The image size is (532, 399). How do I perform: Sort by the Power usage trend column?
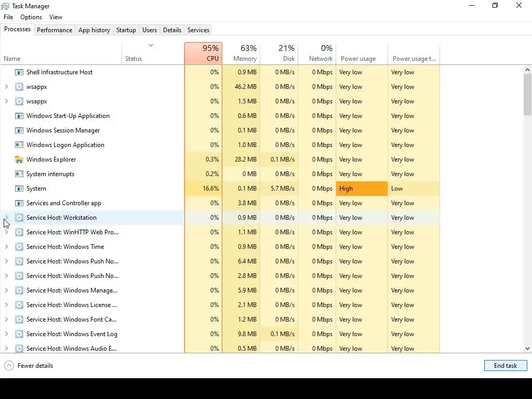pyautogui.click(x=414, y=54)
